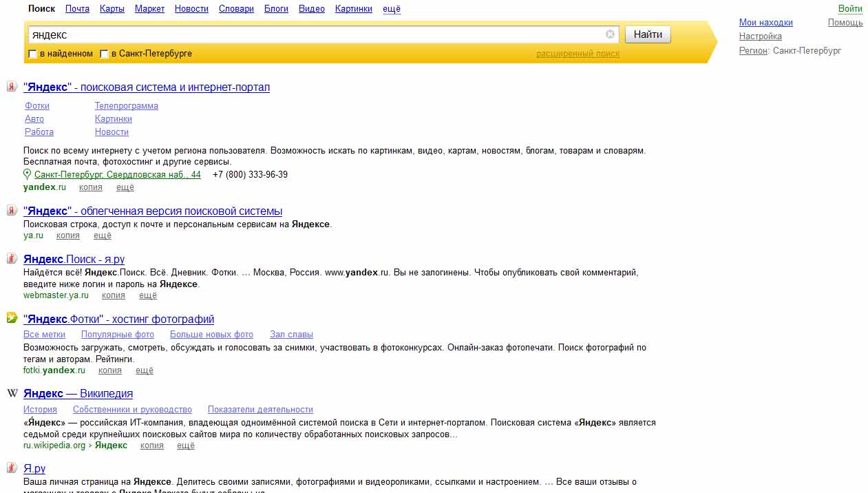Open Мои находки link
This screenshot has width=868, height=493.
(766, 23)
